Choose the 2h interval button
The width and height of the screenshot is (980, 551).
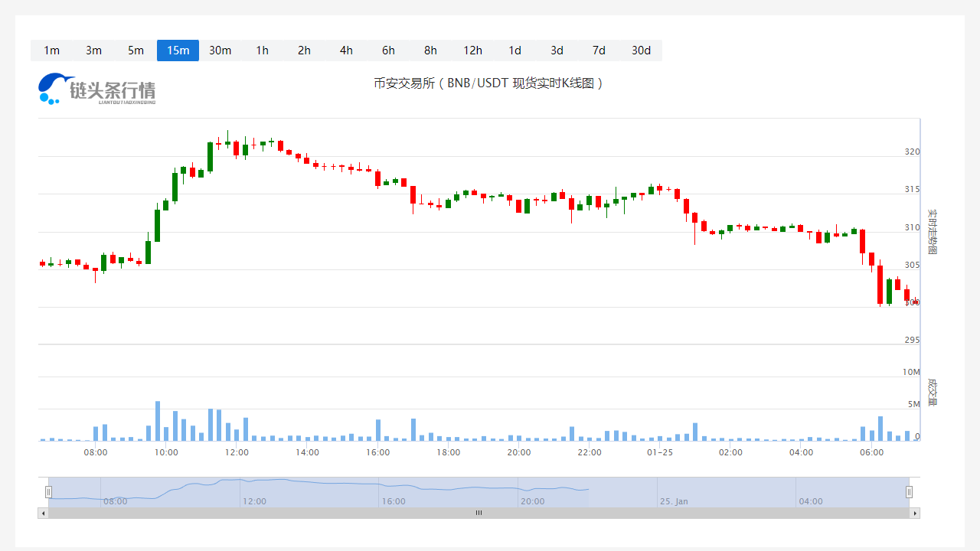point(304,51)
